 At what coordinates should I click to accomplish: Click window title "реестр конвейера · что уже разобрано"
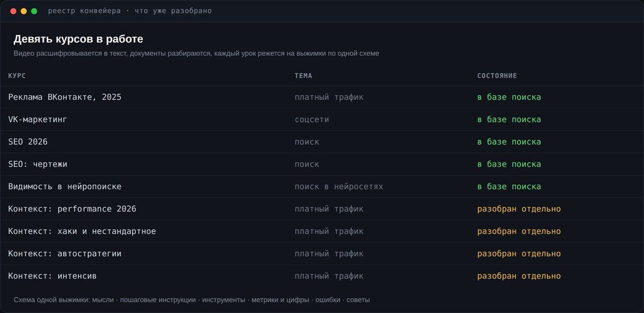(x=130, y=11)
